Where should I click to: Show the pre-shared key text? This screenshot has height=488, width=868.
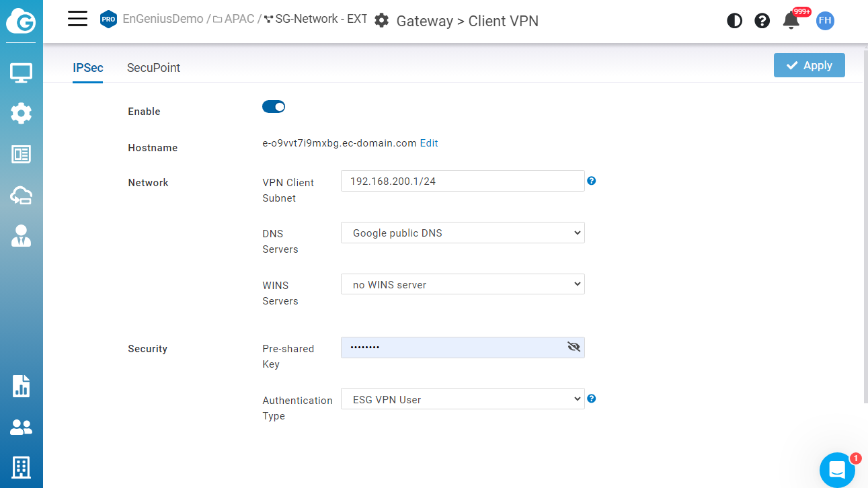coord(574,347)
